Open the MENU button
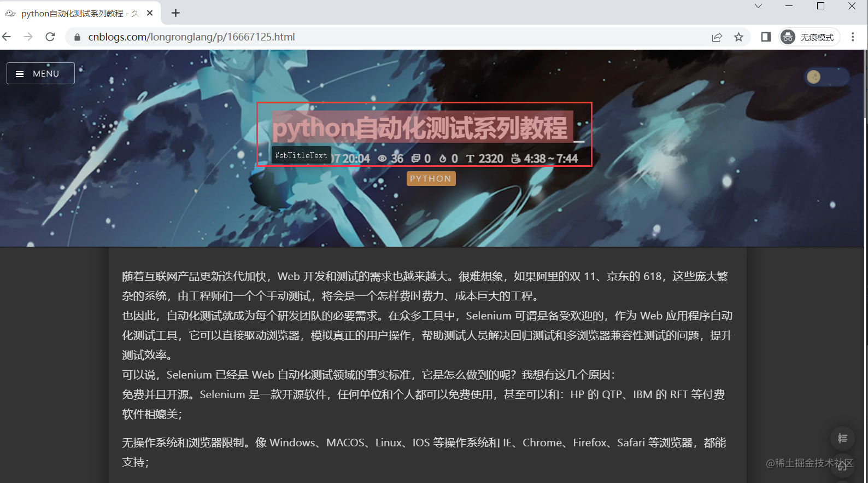This screenshot has height=483, width=868. (x=40, y=73)
